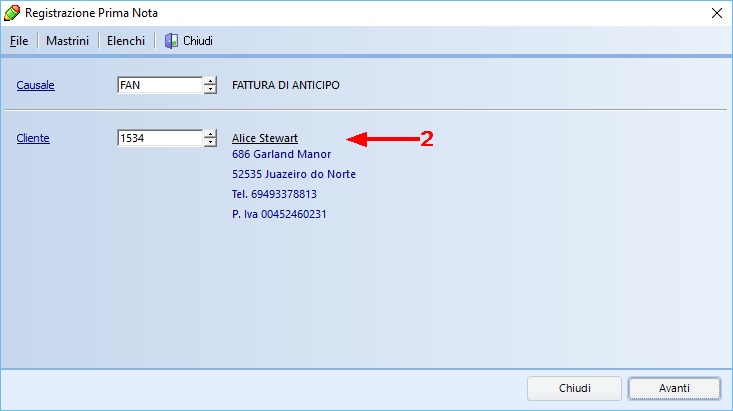Viewport: 733px width, 411px height.
Task: Click the Chiudi door icon in toolbar
Action: coord(171,41)
